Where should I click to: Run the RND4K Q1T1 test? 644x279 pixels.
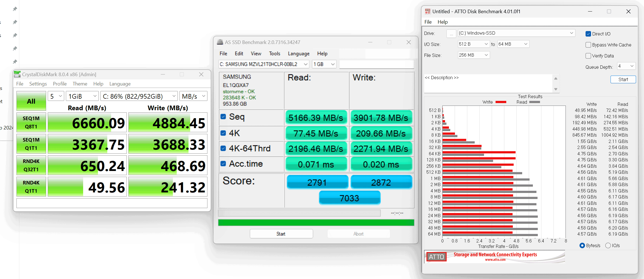coord(31,187)
